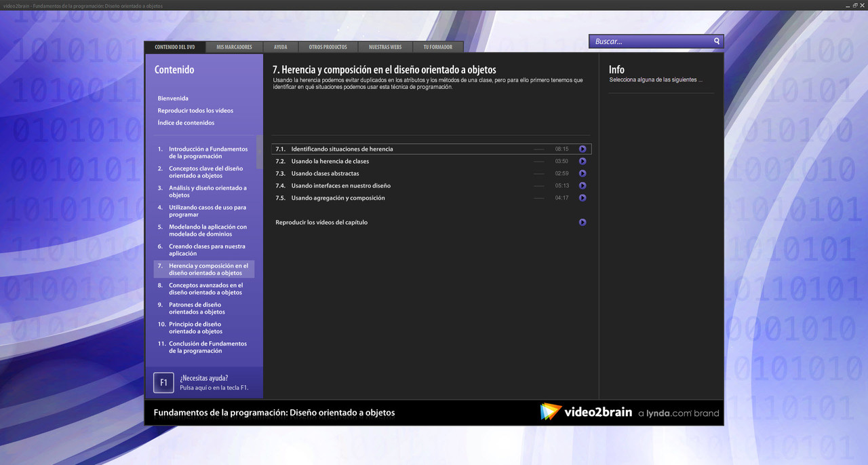Play video 7.2 Usando la herencia de clases
Viewport: 868px width, 465px height.
coord(583,161)
